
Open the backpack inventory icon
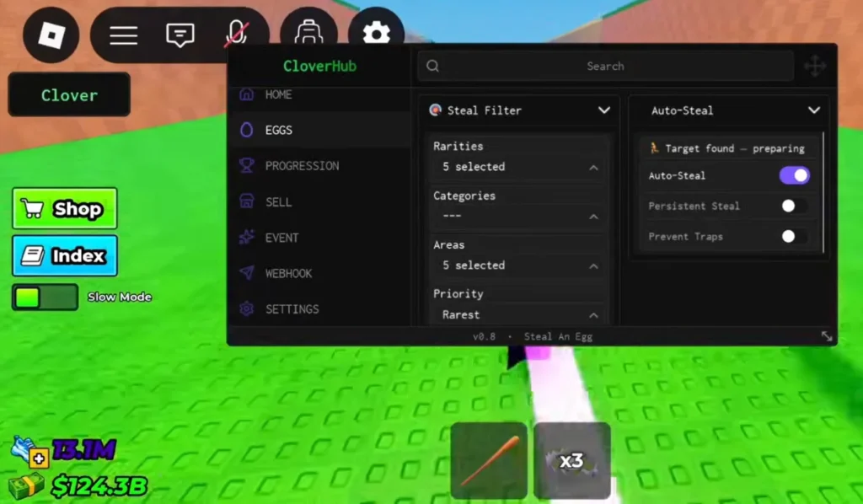click(308, 31)
